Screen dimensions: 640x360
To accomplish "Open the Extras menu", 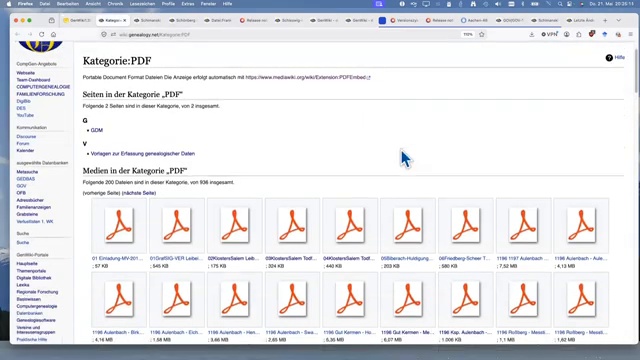I will (x=188, y=4).
